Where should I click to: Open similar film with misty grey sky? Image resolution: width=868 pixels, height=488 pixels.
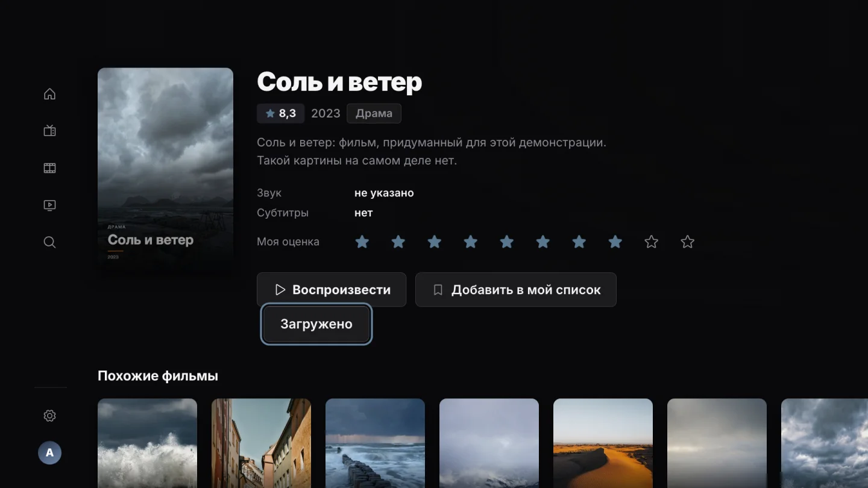click(x=489, y=443)
